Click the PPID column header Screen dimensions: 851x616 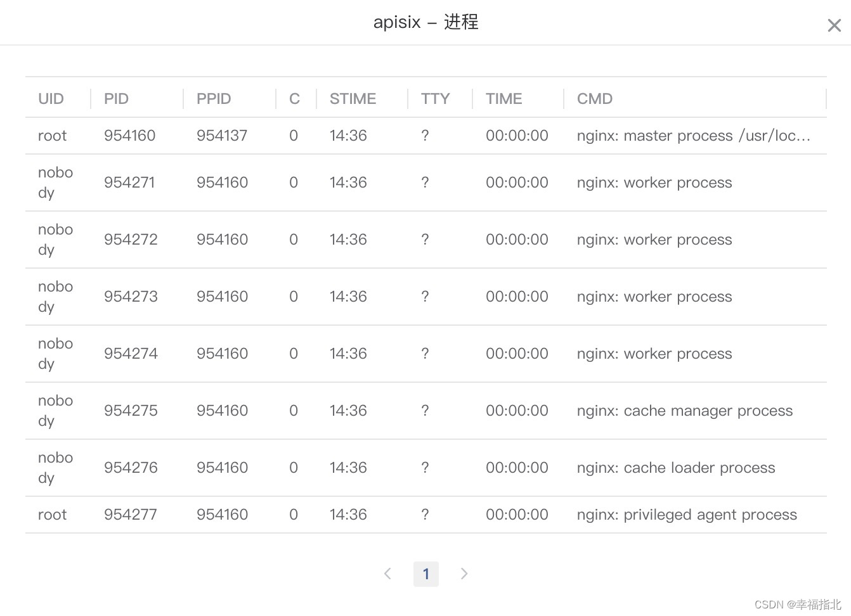214,99
